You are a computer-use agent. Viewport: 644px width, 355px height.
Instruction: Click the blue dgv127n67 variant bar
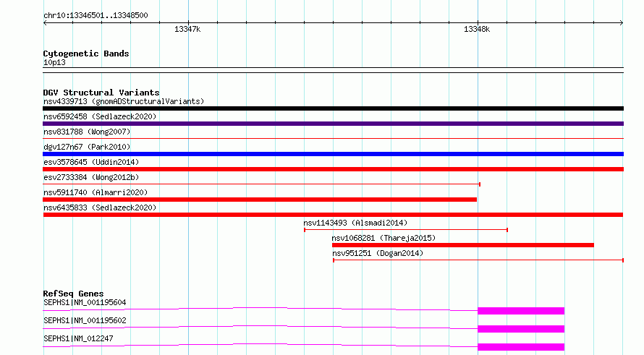coord(333,154)
